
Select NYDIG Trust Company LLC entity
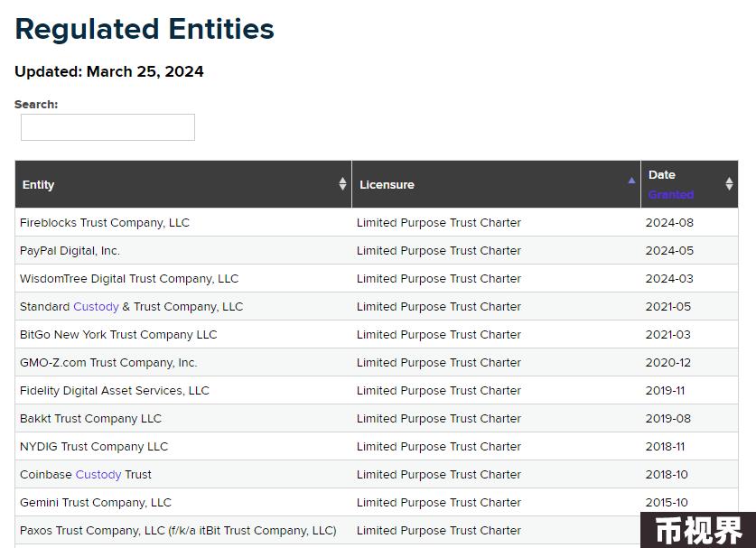[94, 446]
